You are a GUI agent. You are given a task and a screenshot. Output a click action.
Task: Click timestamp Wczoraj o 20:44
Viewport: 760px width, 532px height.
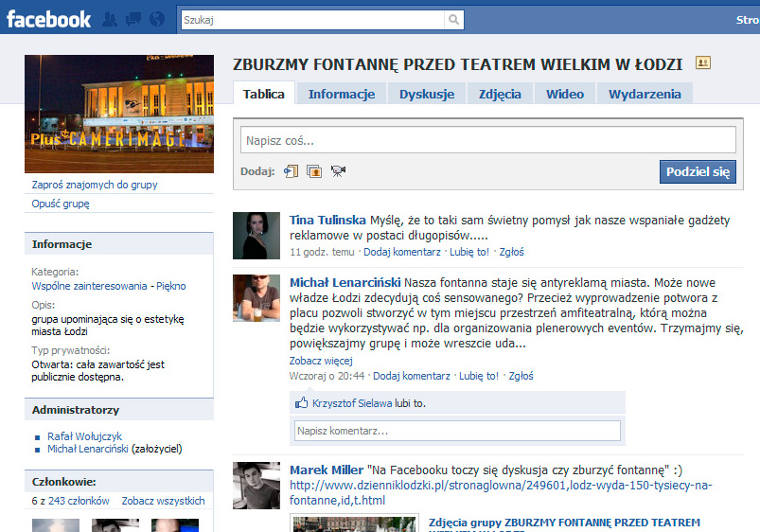point(327,376)
